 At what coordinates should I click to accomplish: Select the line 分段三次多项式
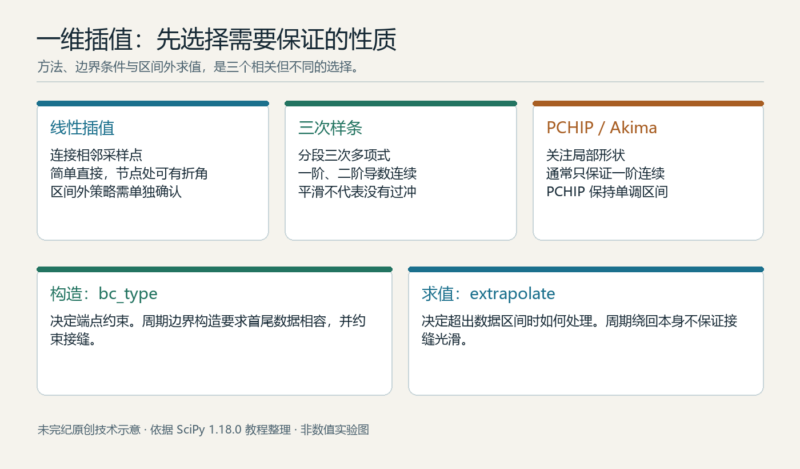click(344, 155)
